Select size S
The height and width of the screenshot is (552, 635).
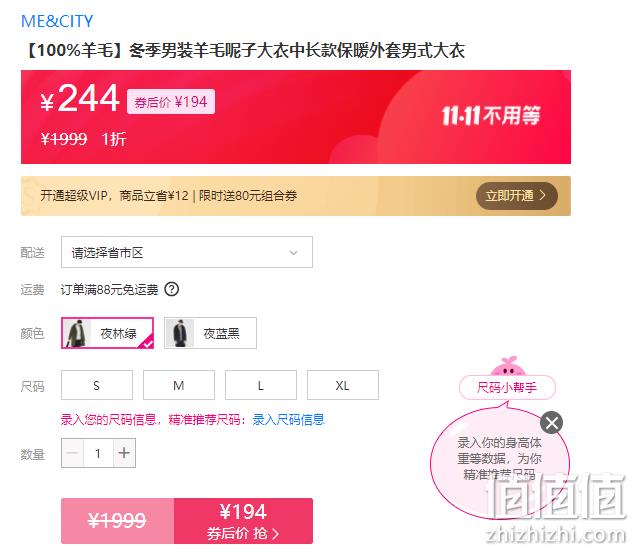pyautogui.click(x=97, y=385)
